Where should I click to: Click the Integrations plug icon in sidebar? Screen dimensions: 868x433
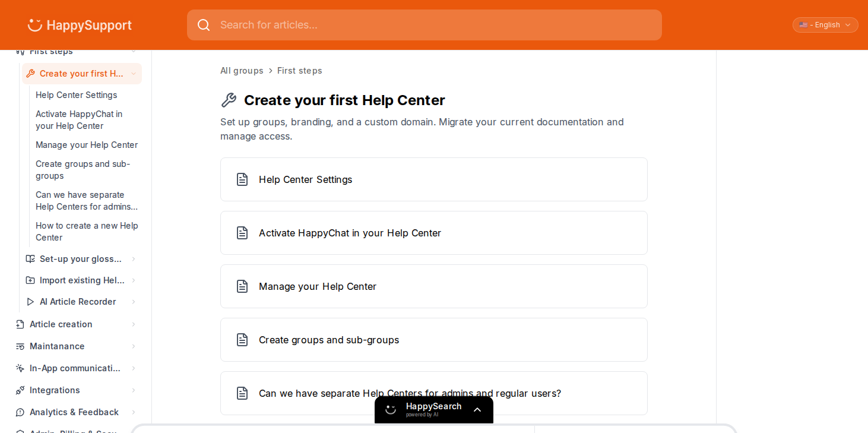(x=20, y=390)
